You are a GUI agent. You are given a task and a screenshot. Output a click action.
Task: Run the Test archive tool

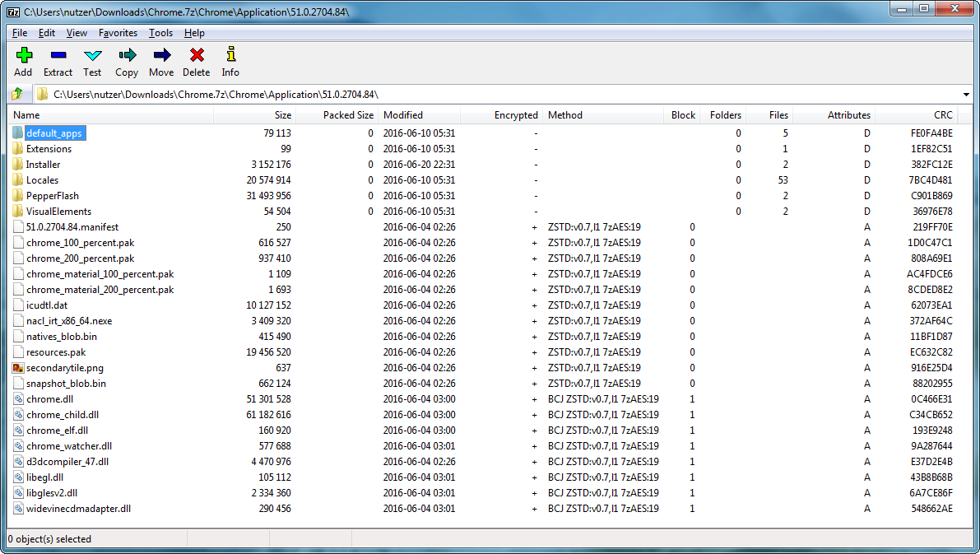[x=92, y=56]
